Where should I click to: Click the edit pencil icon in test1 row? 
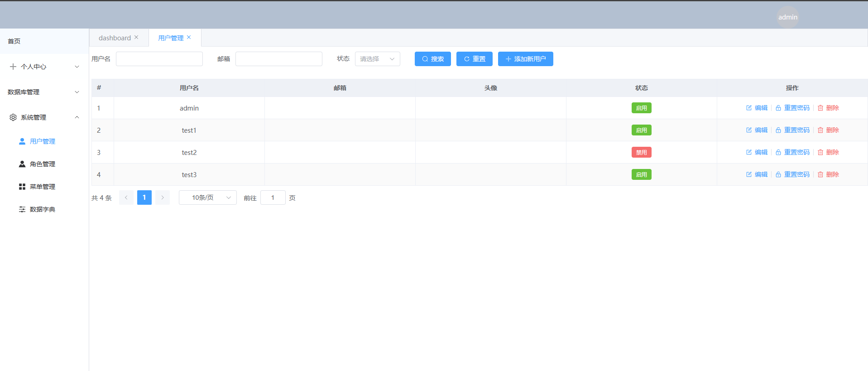point(749,130)
